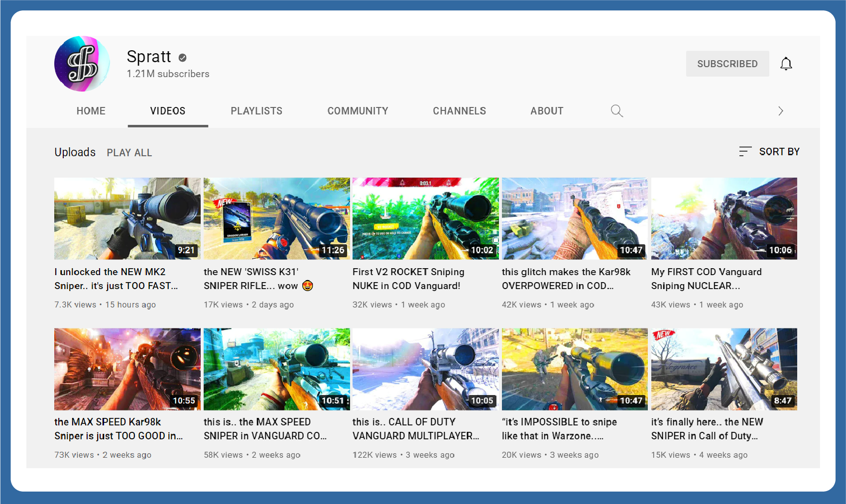The image size is (846, 504).
Task: Select the VIDEOS tab
Action: click(x=168, y=111)
